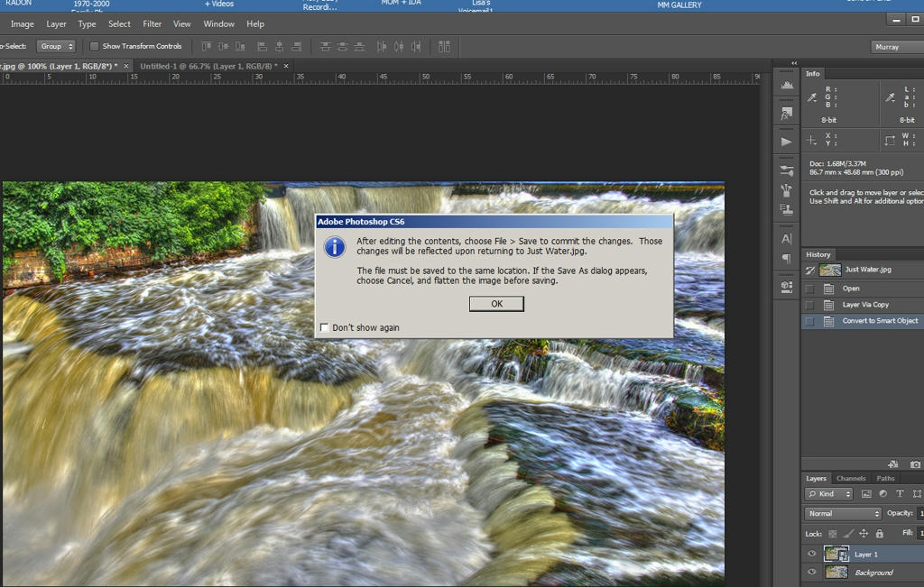Lock layer position move icon
The height and width of the screenshot is (587, 924).
864,534
